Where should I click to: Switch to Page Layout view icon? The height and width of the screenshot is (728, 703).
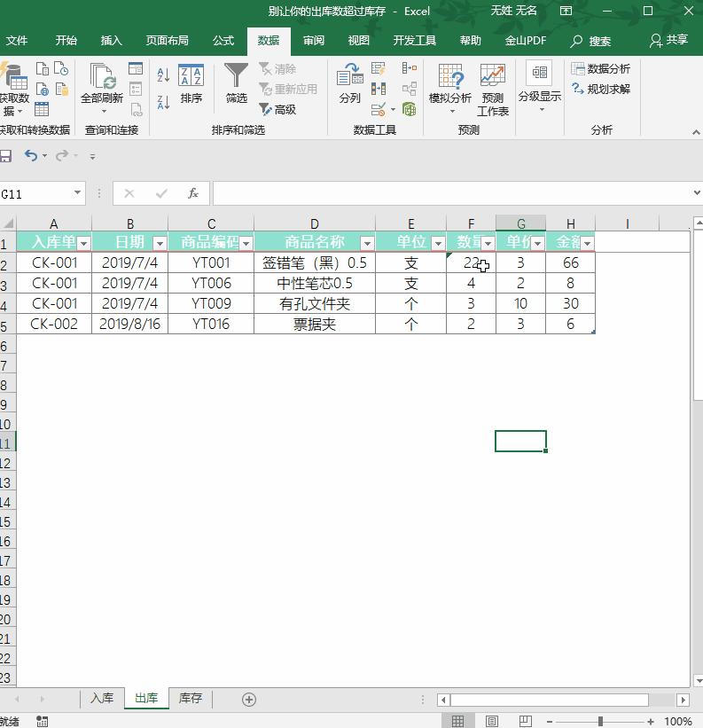(492, 721)
